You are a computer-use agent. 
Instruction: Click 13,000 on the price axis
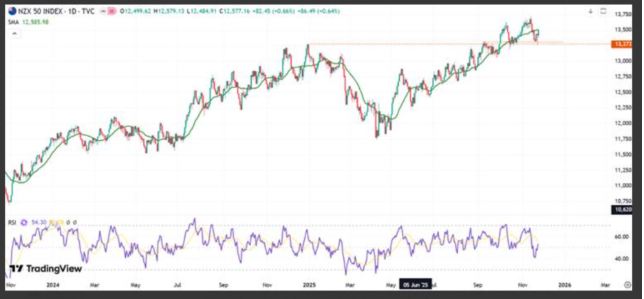(623, 61)
